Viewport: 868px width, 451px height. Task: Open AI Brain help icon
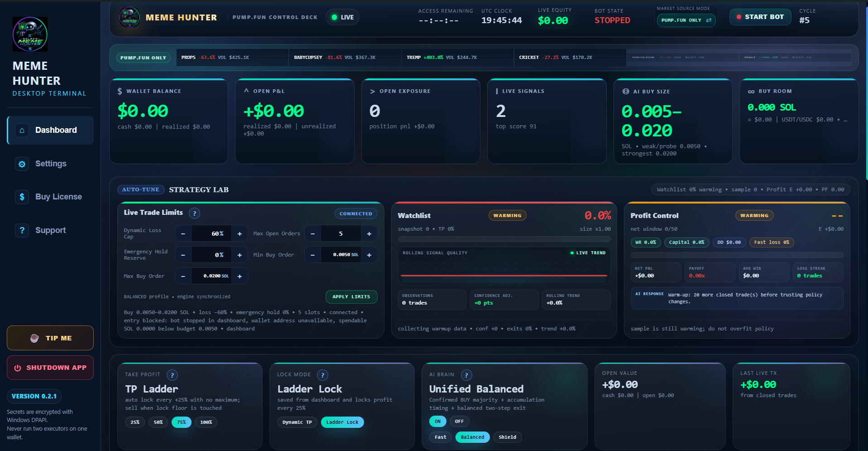tap(466, 375)
